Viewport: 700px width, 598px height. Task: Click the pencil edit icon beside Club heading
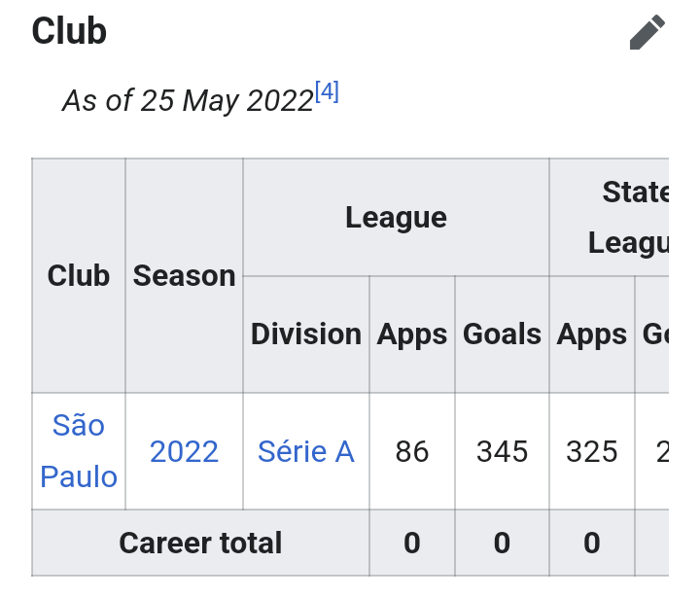click(x=647, y=32)
